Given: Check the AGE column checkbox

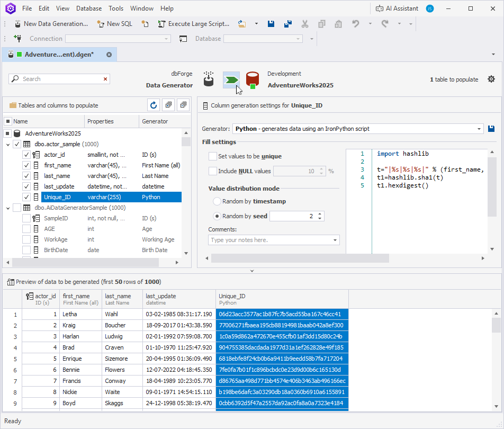Looking at the screenshot, I should pyautogui.click(x=26, y=229).
